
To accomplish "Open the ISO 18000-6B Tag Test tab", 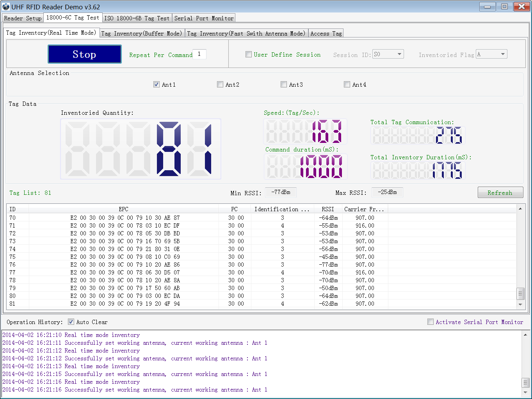I will (x=137, y=18).
